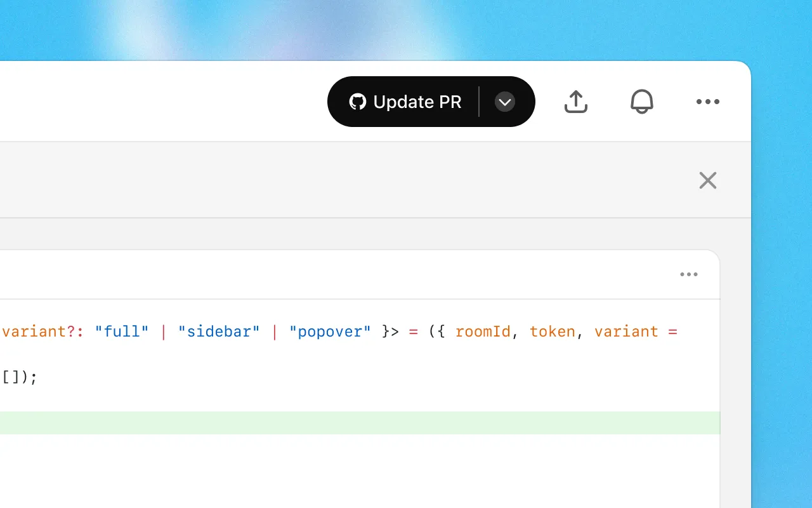Open the top bar more options ellipsis
The height and width of the screenshot is (508, 812).
[x=707, y=102]
